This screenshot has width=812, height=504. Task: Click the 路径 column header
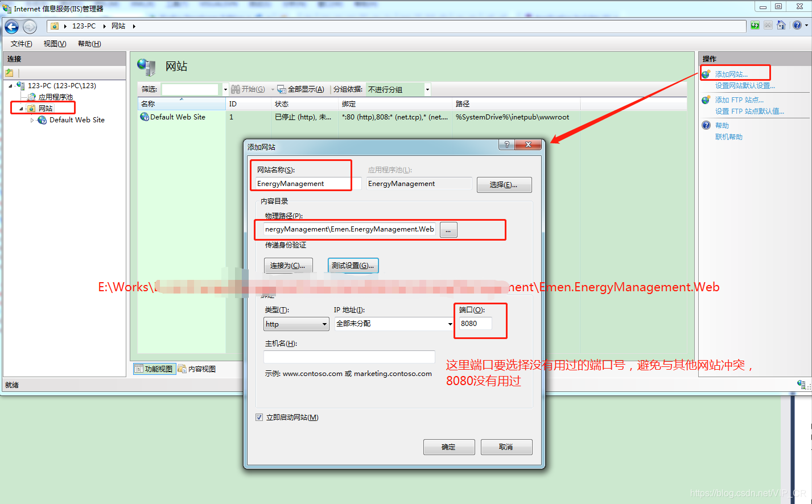(516, 104)
